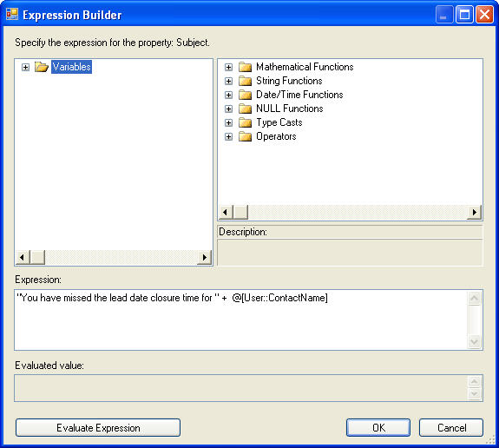This screenshot has width=499, height=448.
Task: Click up arrow of Expression box scrollbar
Action: click(x=474, y=298)
